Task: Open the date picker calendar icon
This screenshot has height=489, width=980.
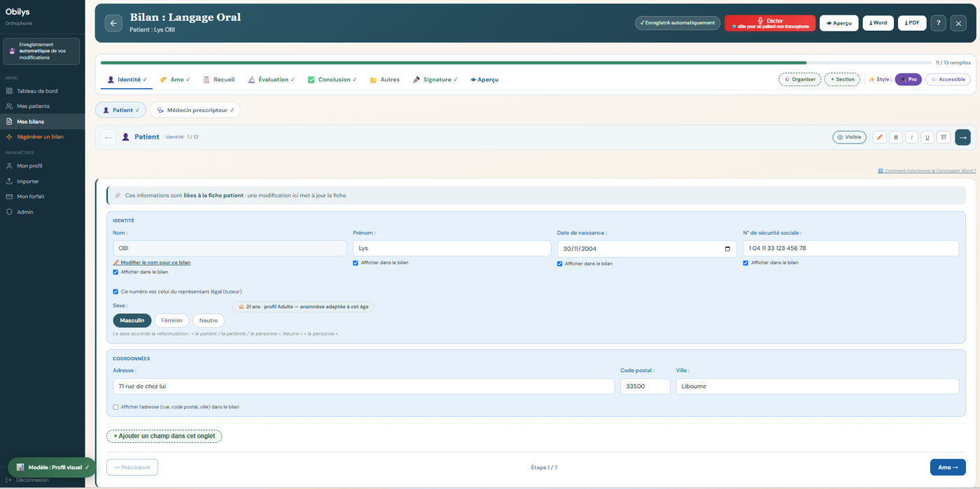Action: tap(728, 249)
